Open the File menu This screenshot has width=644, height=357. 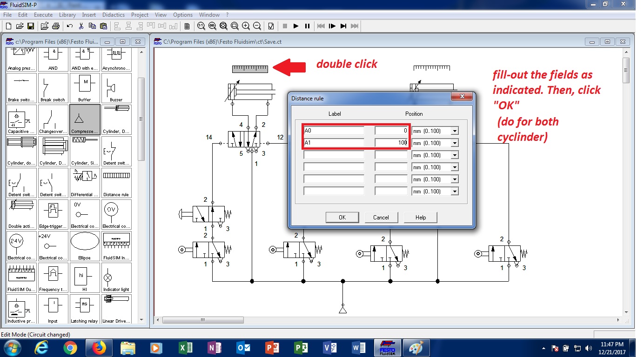[7, 15]
